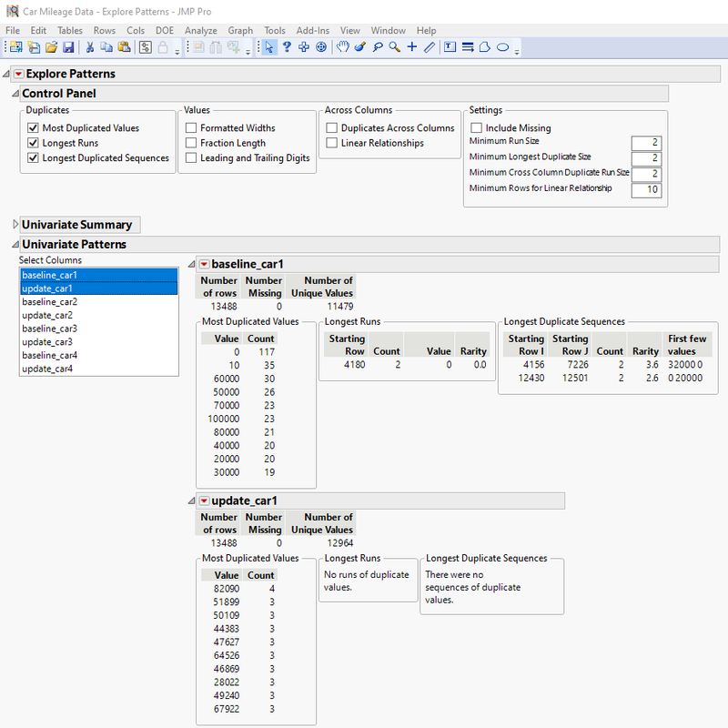
Task: Collapse the update_car1 report section
Action: click(192, 500)
